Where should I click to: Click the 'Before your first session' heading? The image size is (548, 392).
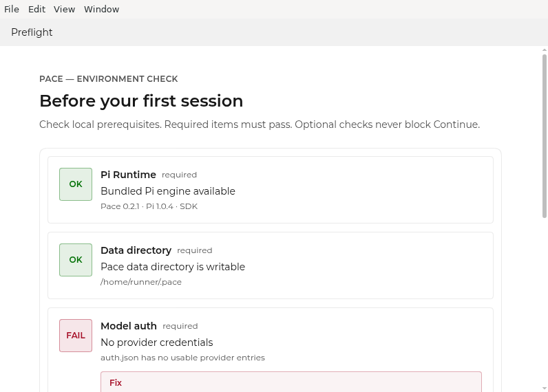pos(141,101)
